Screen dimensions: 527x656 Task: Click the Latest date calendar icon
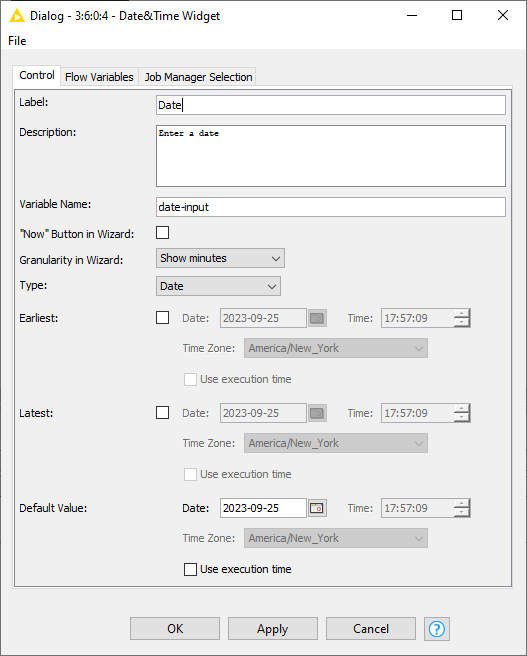click(x=317, y=413)
